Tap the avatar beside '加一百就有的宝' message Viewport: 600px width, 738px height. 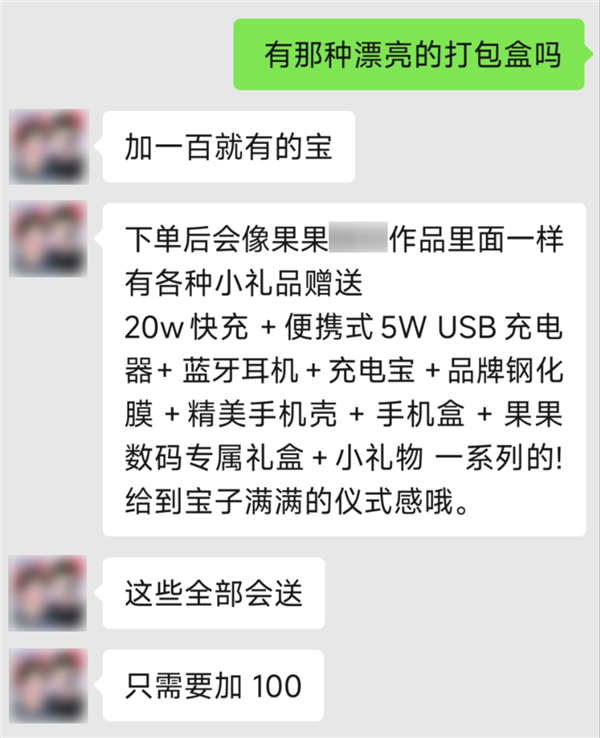tap(49, 146)
